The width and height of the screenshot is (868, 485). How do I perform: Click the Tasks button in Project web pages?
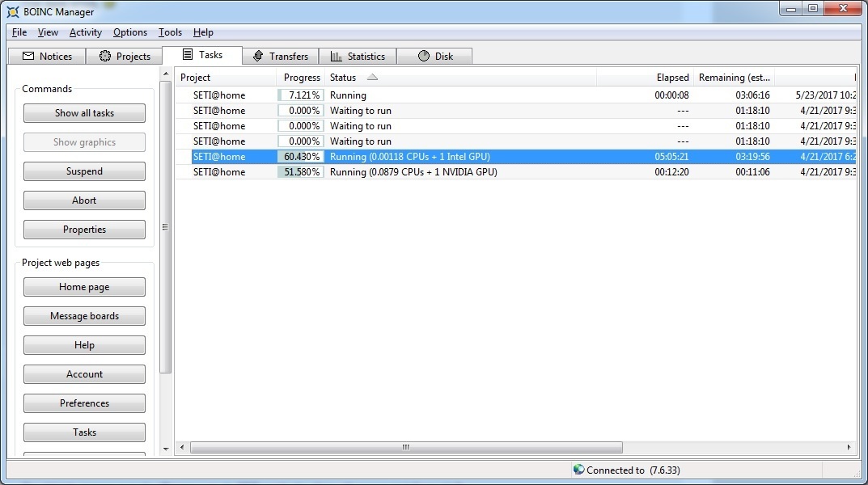[84, 432]
